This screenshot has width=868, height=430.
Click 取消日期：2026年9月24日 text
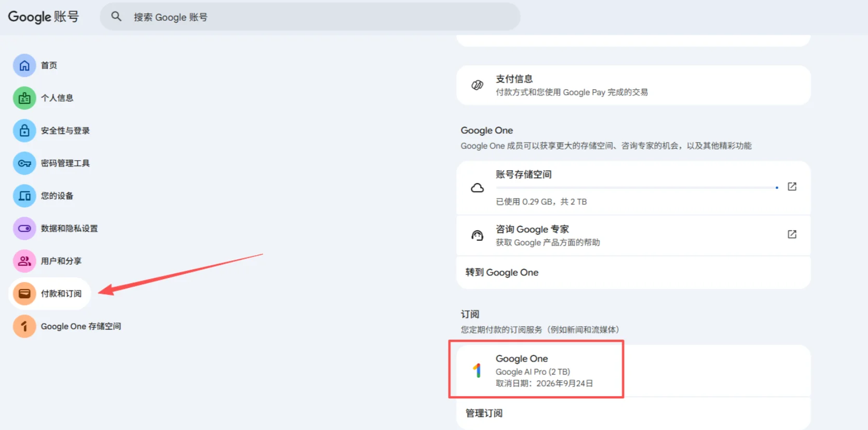click(544, 383)
